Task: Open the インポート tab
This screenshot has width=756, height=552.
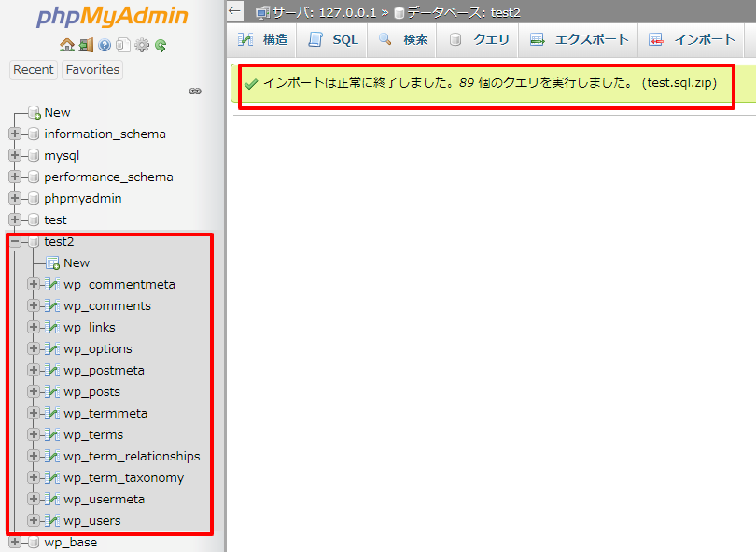Action: (692, 39)
